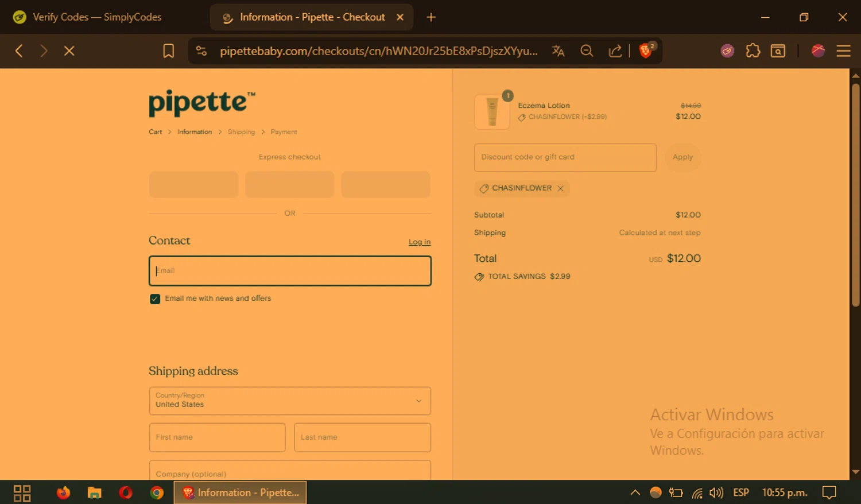Viewport: 861px width, 504px height.
Task: Open the notifications action center
Action: (x=829, y=493)
